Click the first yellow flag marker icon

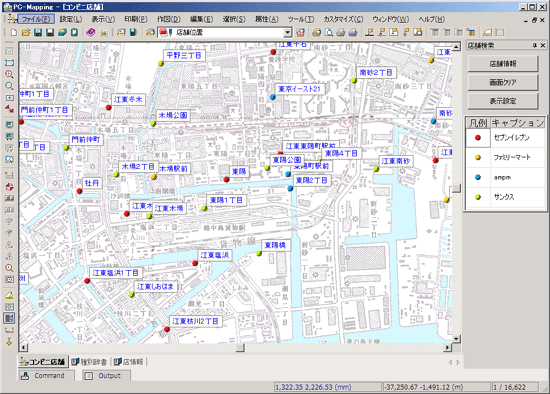pyautogui.click(x=369, y=33)
